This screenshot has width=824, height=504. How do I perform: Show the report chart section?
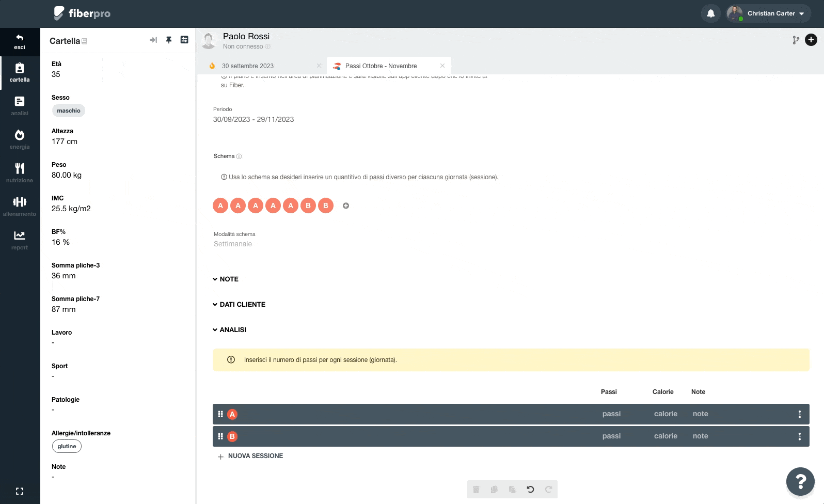[20, 240]
